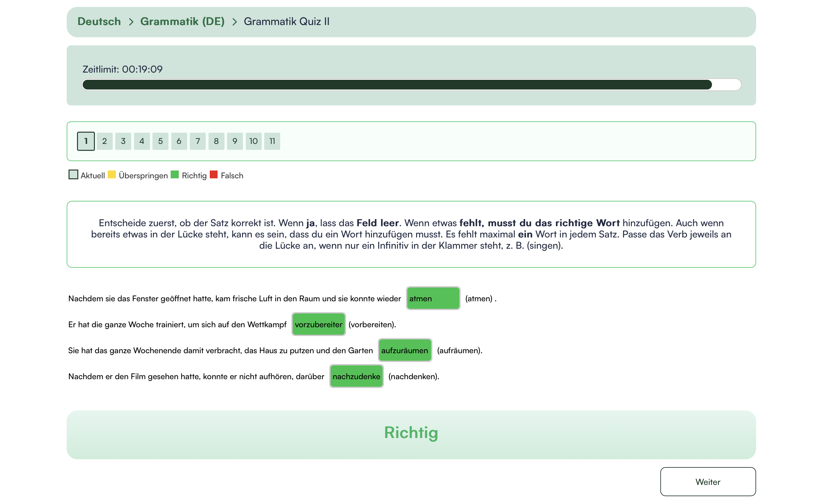Jump to question 10
This screenshot has height=504, width=825.
tap(254, 141)
